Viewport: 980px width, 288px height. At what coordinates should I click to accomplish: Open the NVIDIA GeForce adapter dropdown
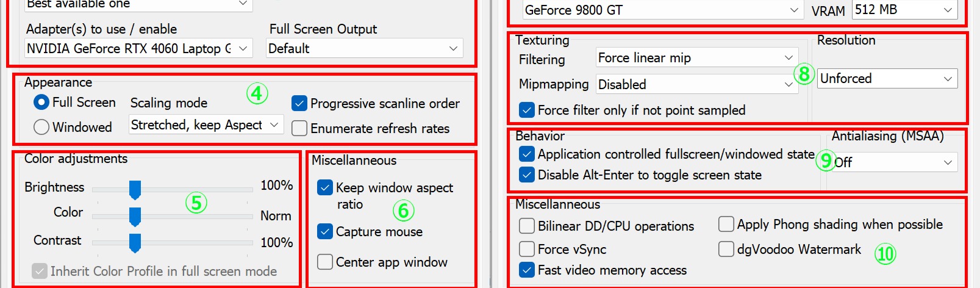[x=138, y=49]
